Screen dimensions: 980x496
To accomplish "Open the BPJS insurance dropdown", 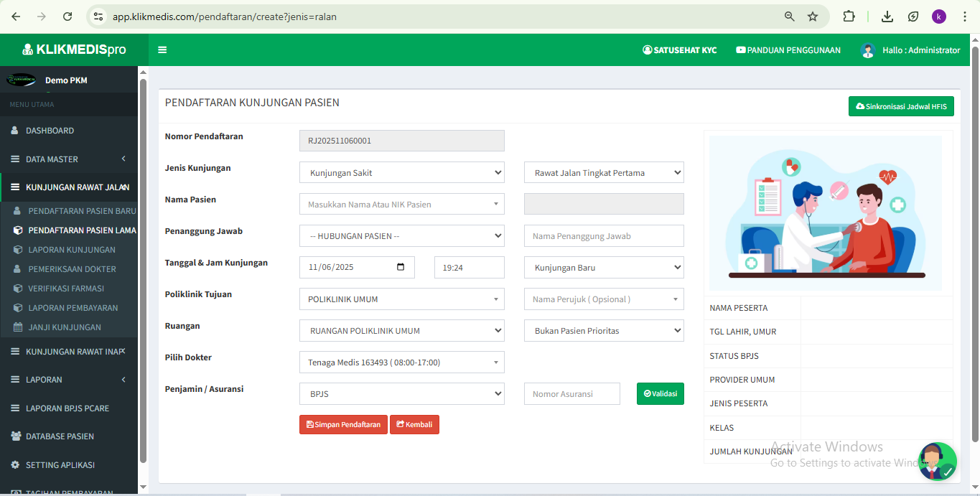I will (402, 393).
